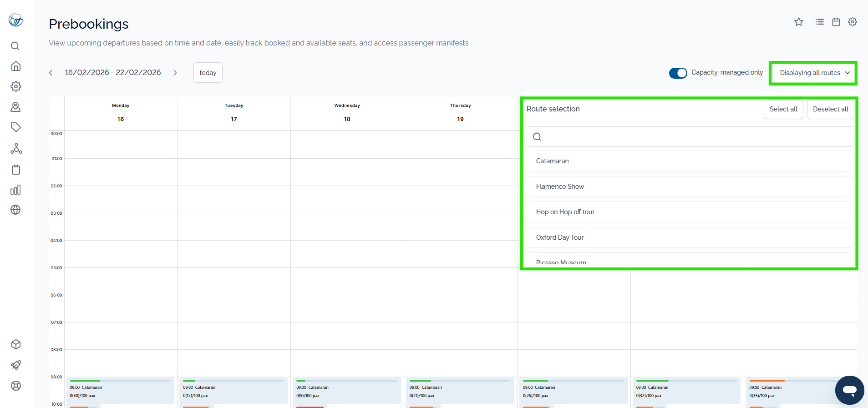Click the Thursday 19 column header
This screenshot has height=408, width=868.
tap(461, 112)
